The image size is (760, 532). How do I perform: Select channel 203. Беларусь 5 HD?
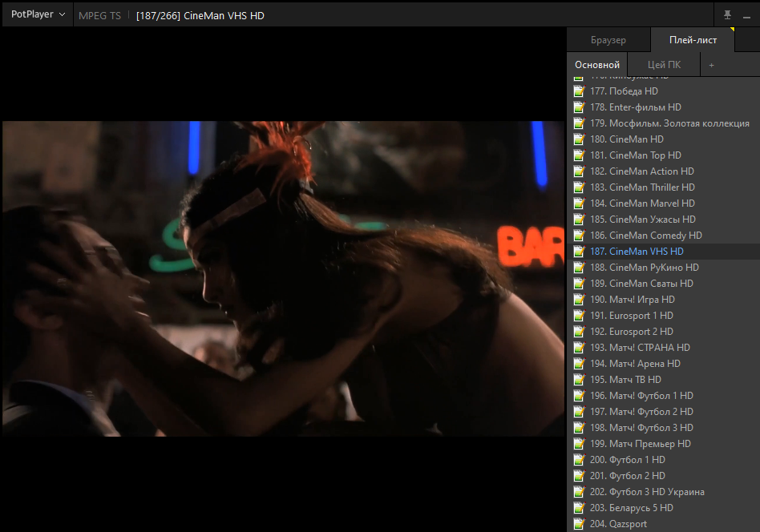(x=663, y=507)
